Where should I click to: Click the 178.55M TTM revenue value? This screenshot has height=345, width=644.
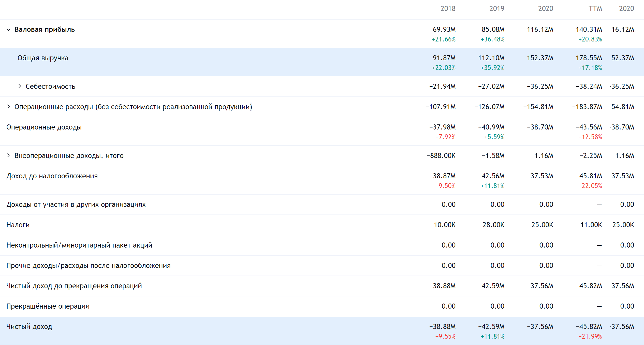pos(589,58)
